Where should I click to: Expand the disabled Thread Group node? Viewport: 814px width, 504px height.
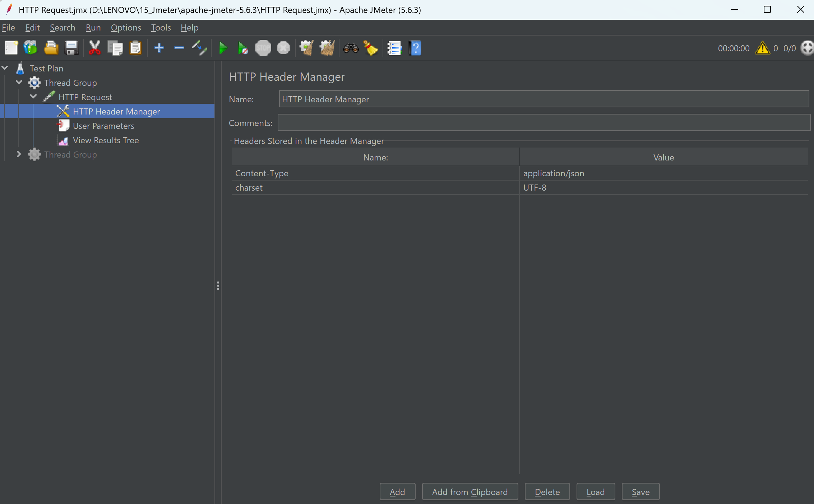pyautogui.click(x=19, y=154)
